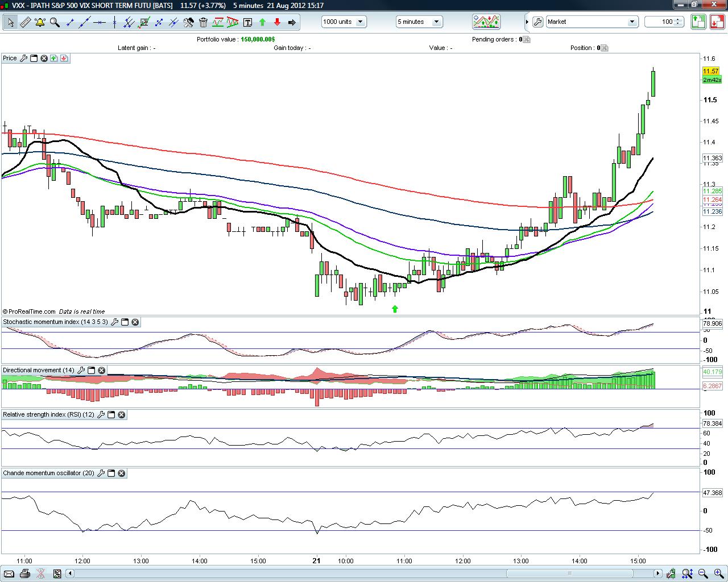This screenshot has height=582, width=728.
Task: Zoom in the chart horizontally
Action: tap(718, 573)
